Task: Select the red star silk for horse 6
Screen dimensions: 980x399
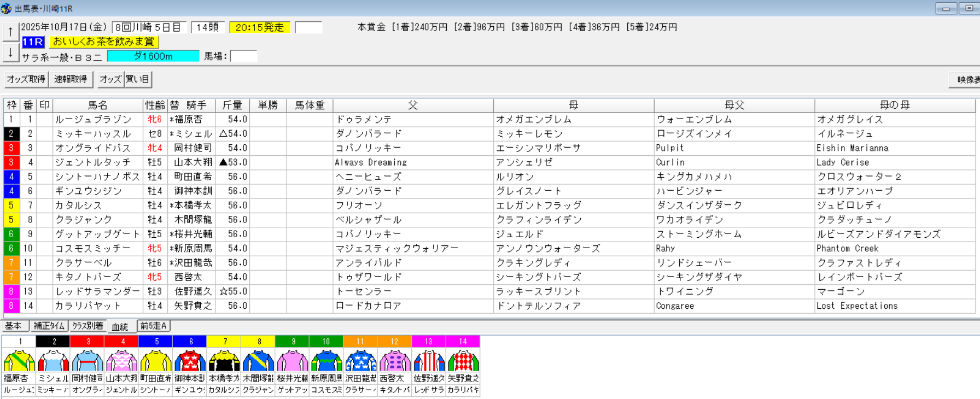Action: 190,361
